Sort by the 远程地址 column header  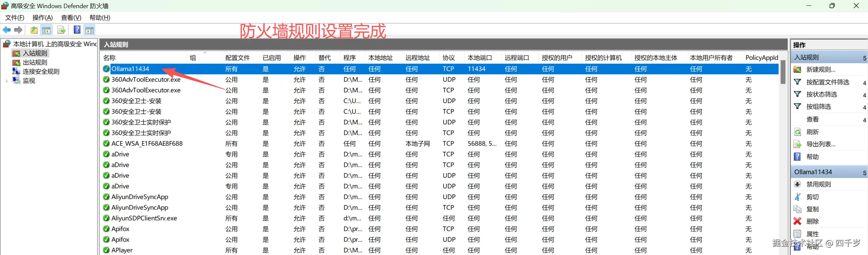tap(421, 58)
